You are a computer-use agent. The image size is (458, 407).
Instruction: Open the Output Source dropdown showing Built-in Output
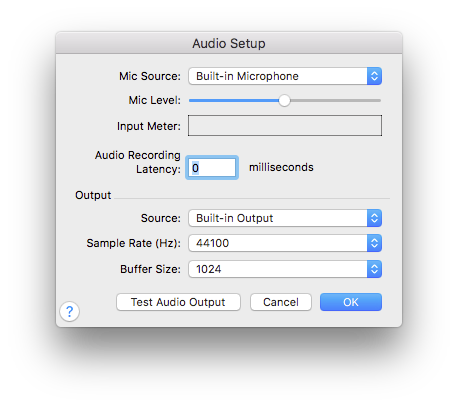(285, 218)
